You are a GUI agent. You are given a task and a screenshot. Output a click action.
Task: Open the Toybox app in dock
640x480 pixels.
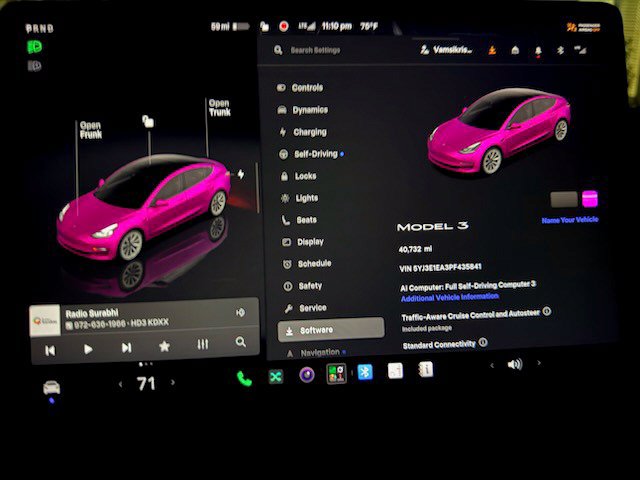tap(336, 373)
